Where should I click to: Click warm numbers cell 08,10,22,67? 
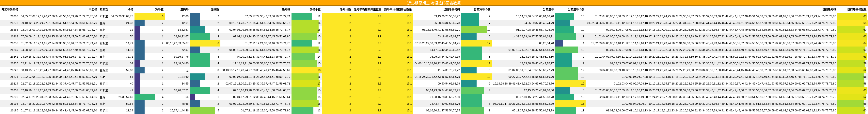(x=181, y=36)
